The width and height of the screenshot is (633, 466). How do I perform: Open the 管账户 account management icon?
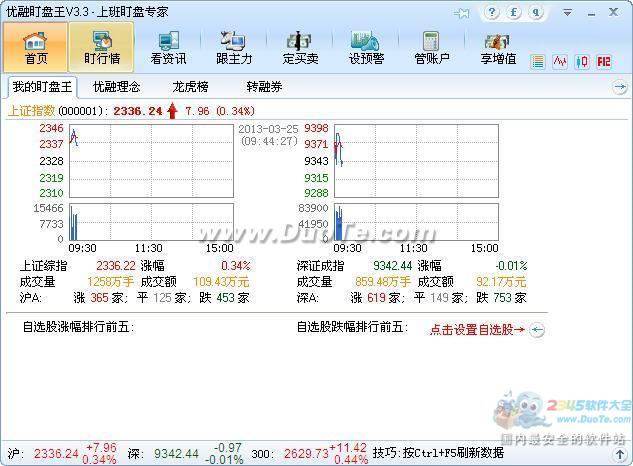[x=432, y=48]
